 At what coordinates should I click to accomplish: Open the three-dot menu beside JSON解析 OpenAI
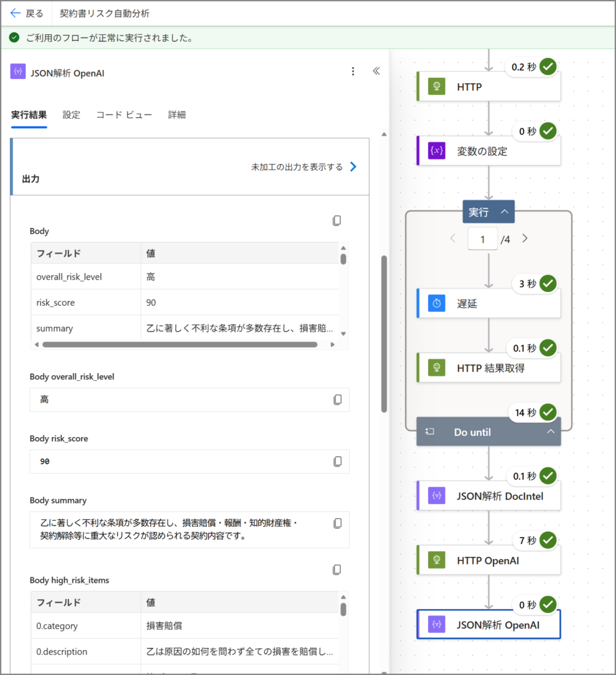[x=352, y=72]
